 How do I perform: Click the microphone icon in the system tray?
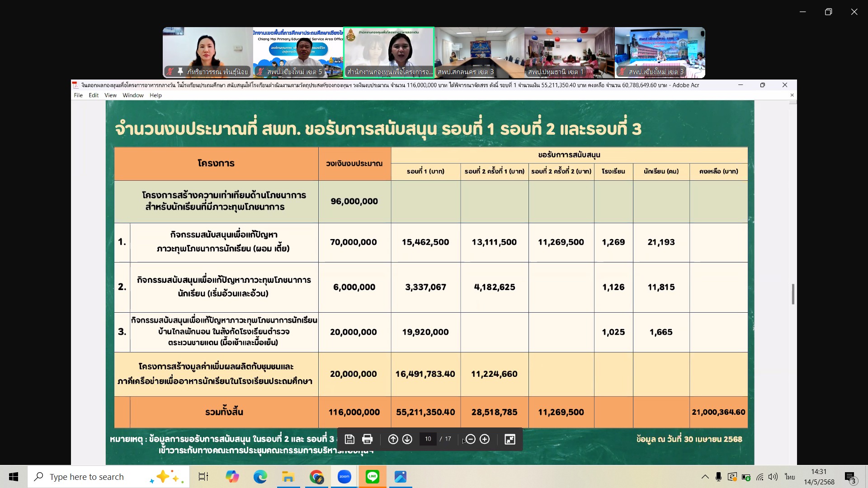[718, 477]
